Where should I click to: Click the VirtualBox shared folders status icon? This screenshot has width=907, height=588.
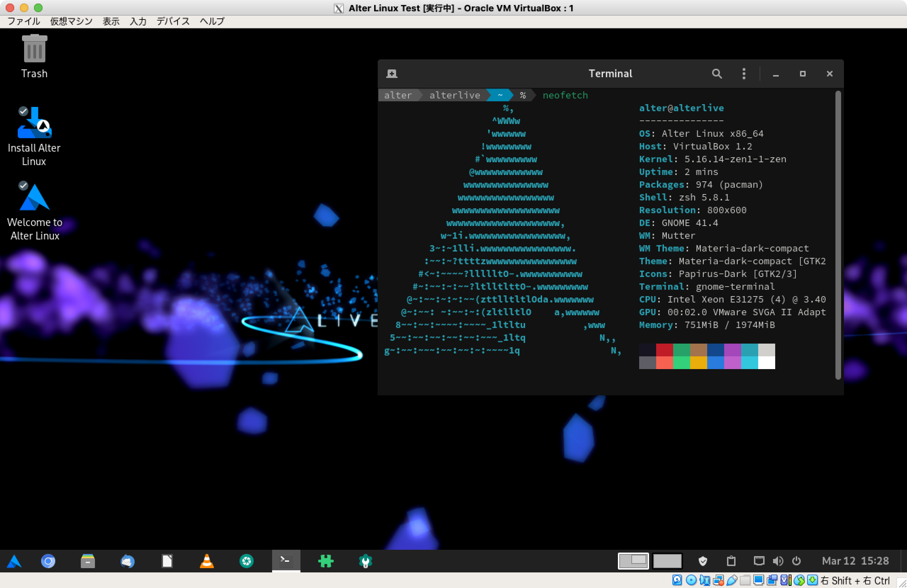[745, 580]
